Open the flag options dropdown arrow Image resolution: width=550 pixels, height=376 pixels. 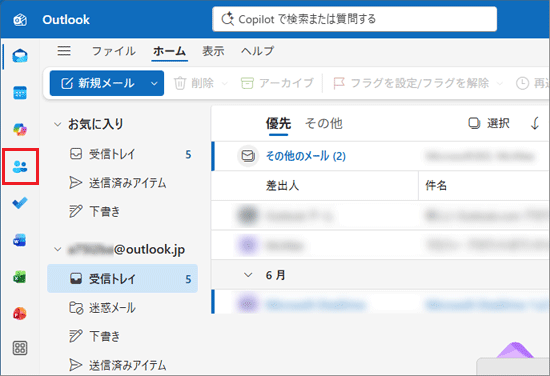[x=500, y=83]
